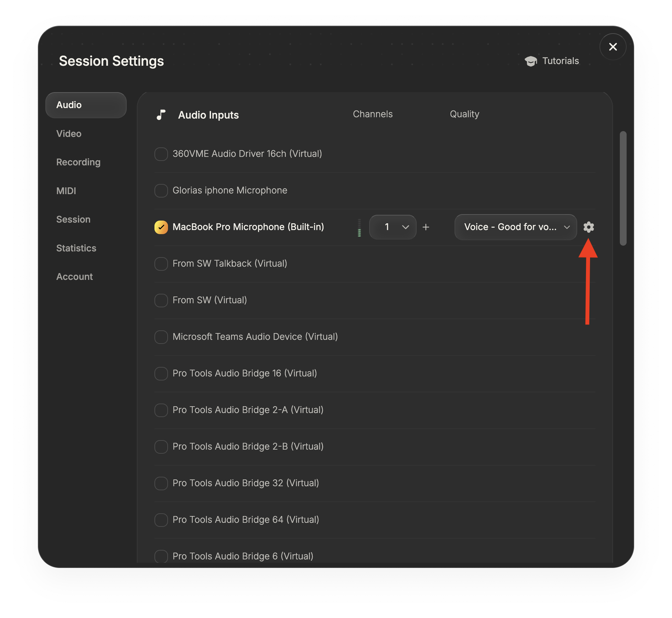Click the Glorias iphone Microphone label
The height and width of the screenshot is (618, 672).
coord(230,190)
